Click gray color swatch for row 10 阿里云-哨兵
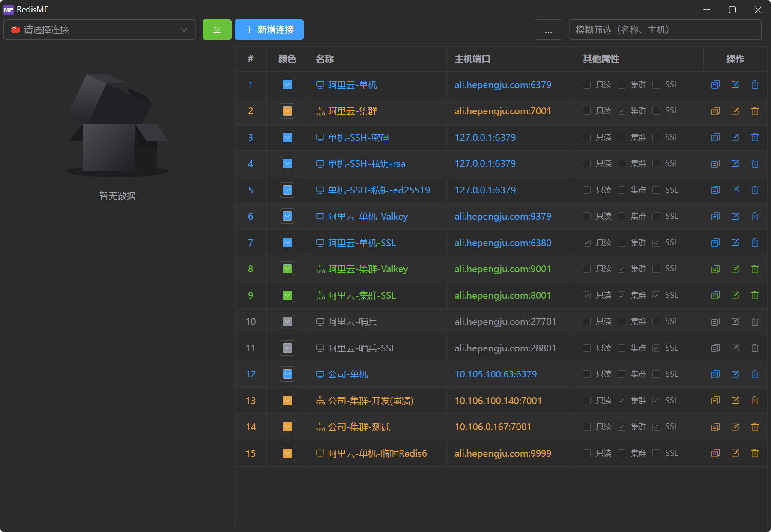 [287, 322]
